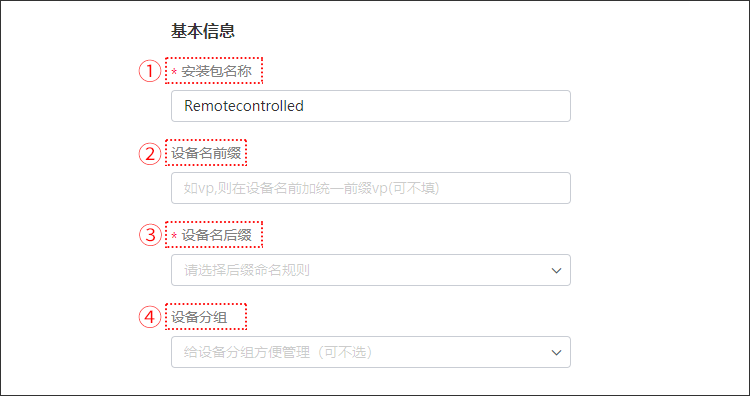The image size is (750, 396).
Task: Click the chevron arrow in 设备分组 dropdown
Action: click(556, 352)
